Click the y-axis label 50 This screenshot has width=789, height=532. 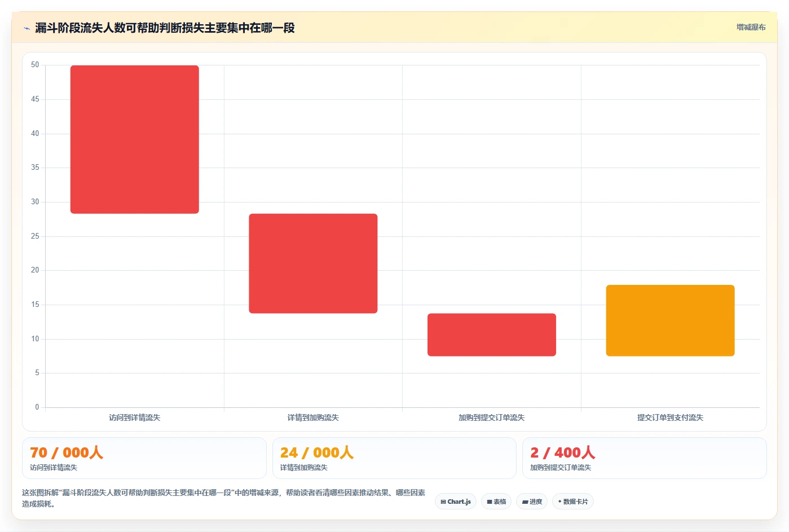35,65
